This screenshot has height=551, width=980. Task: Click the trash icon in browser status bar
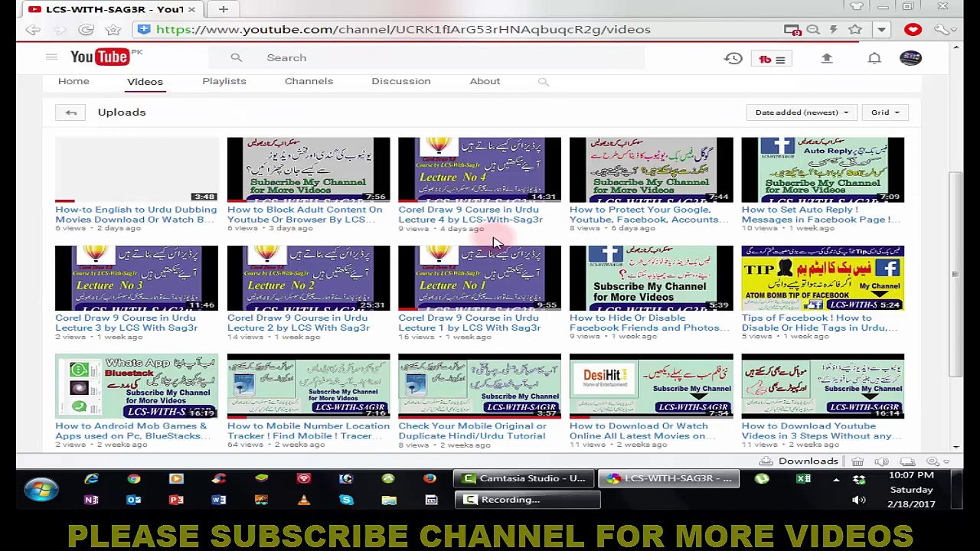click(x=857, y=461)
